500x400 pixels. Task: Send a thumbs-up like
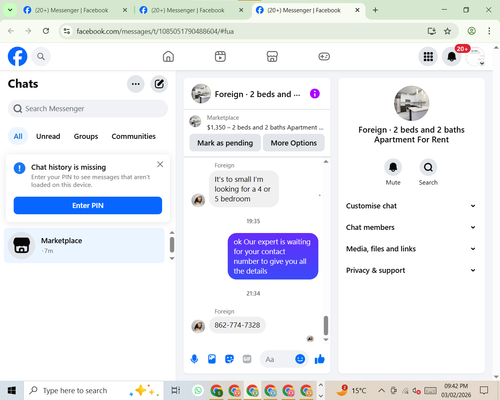(319, 359)
